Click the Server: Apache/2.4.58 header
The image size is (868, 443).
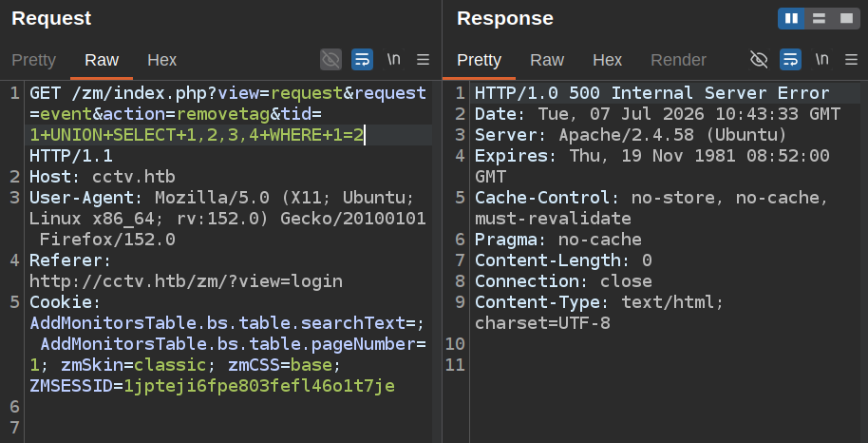(x=632, y=135)
